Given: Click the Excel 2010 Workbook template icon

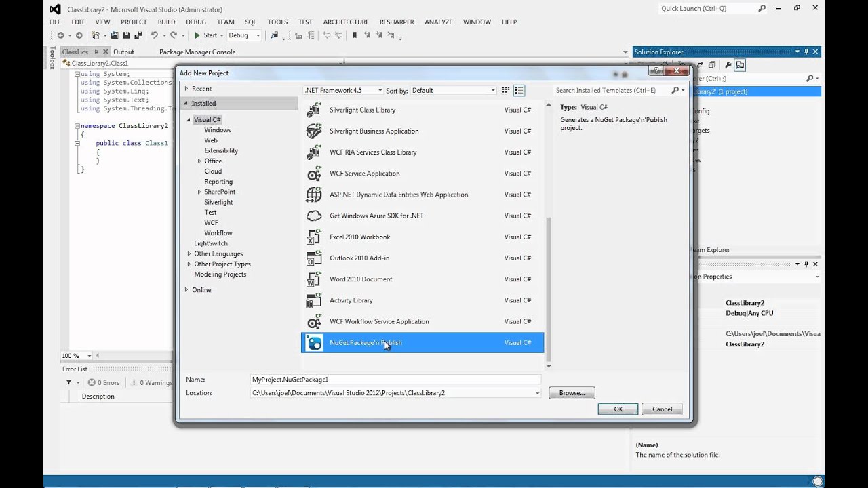Looking at the screenshot, I should pos(314,237).
